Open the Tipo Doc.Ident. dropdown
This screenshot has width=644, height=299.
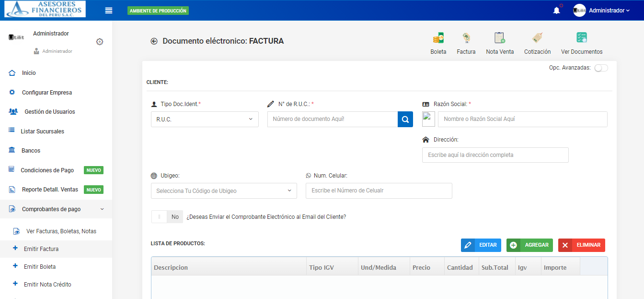pyautogui.click(x=205, y=120)
